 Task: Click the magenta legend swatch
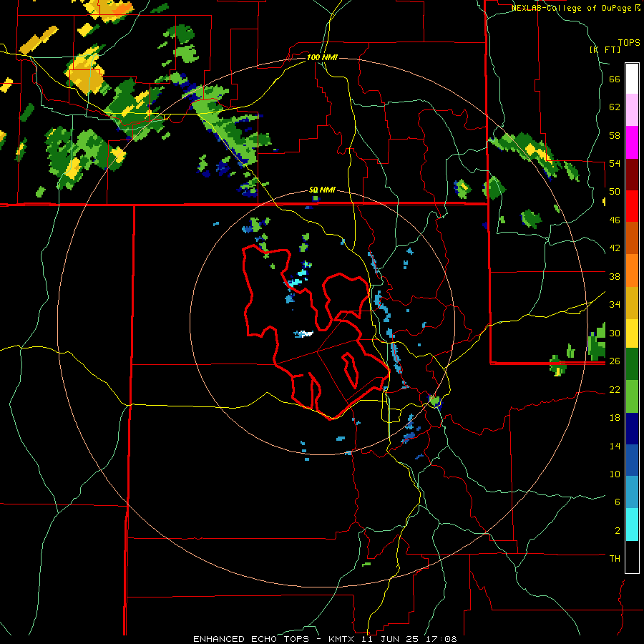[x=632, y=142]
